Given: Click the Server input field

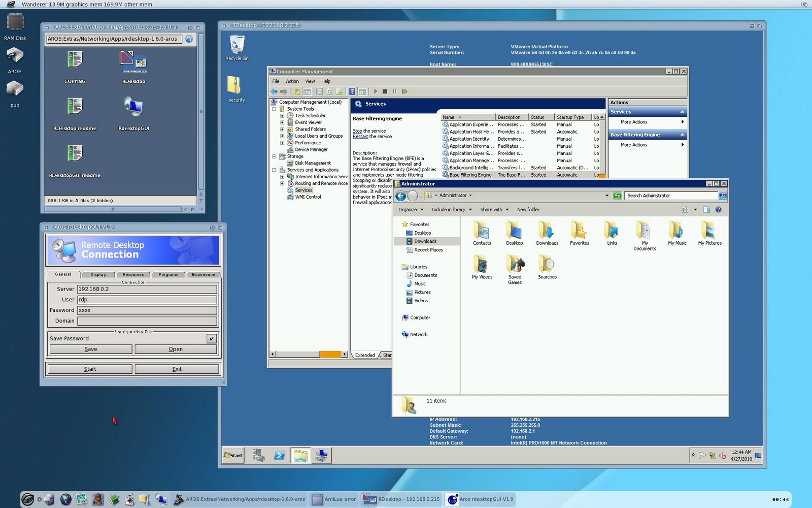Looking at the screenshot, I should 147,289.
